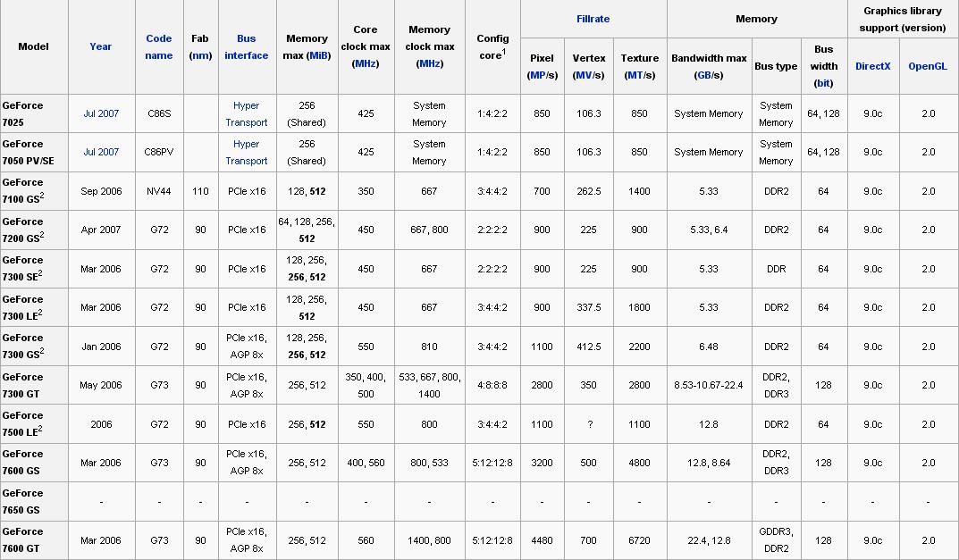Click the Model column header

click(34, 46)
